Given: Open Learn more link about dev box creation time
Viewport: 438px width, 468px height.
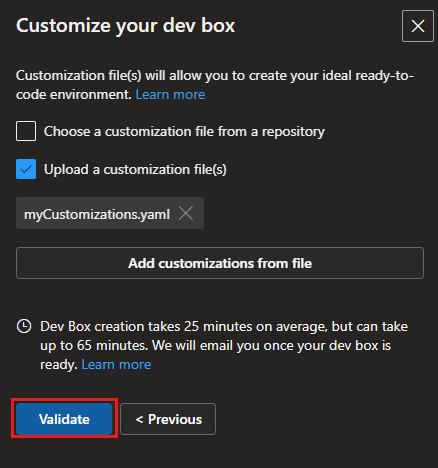Looking at the screenshot, I should pyautogui.click(x=116, y=364).
